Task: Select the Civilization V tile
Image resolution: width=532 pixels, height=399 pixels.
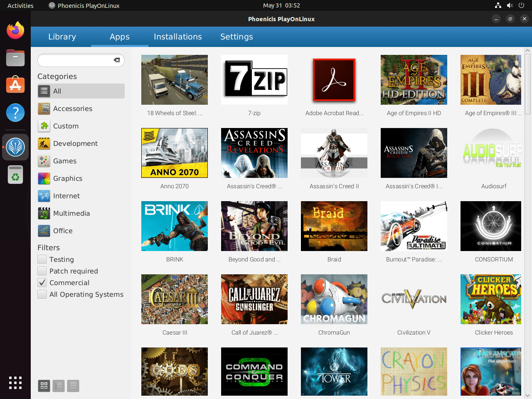Action: (x=414, y=299)
